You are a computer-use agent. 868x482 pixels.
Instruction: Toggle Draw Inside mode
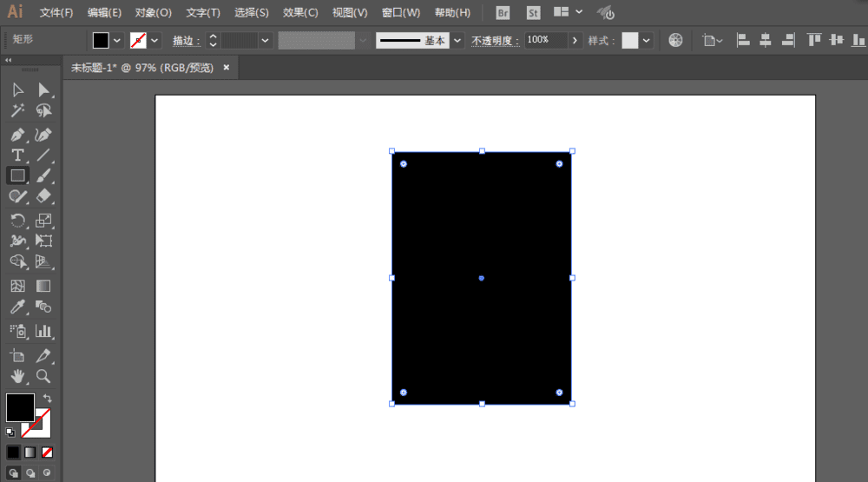(47, 473)
